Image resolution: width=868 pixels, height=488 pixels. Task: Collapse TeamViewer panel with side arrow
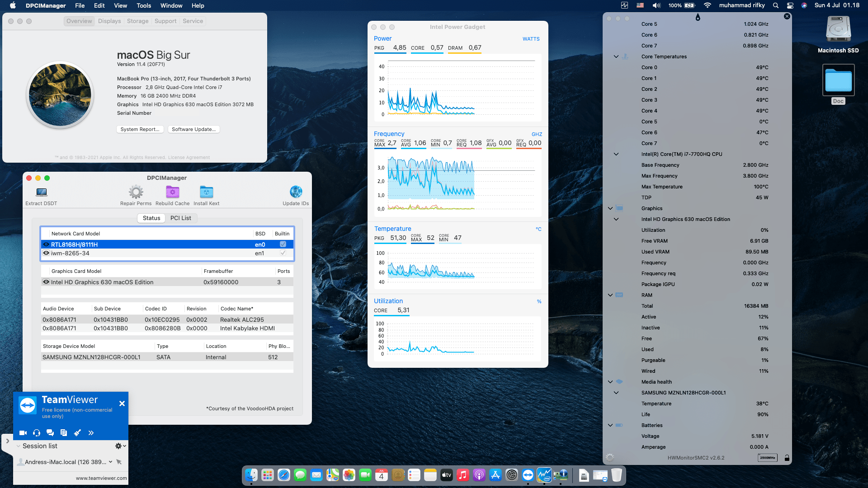coord(8,441)
